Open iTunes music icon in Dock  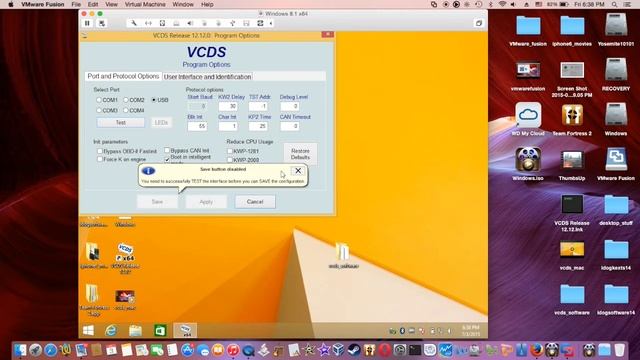233,350
